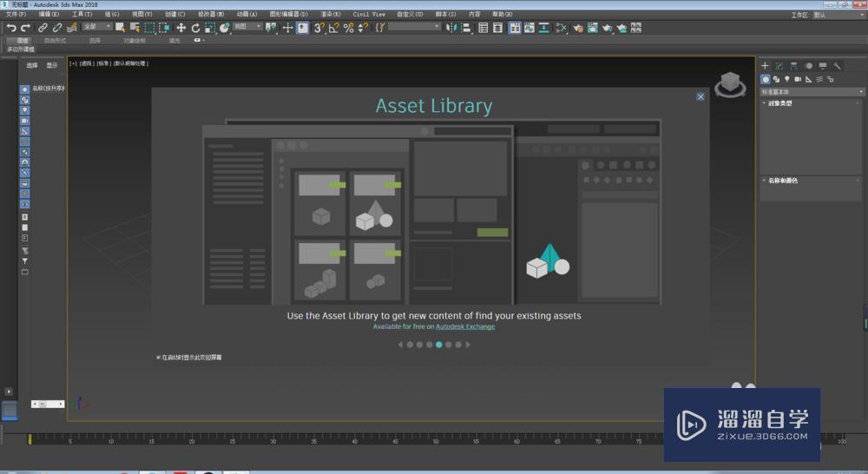Click Select and Manipulate crosshair icon
868x474 pixels.
287,28
